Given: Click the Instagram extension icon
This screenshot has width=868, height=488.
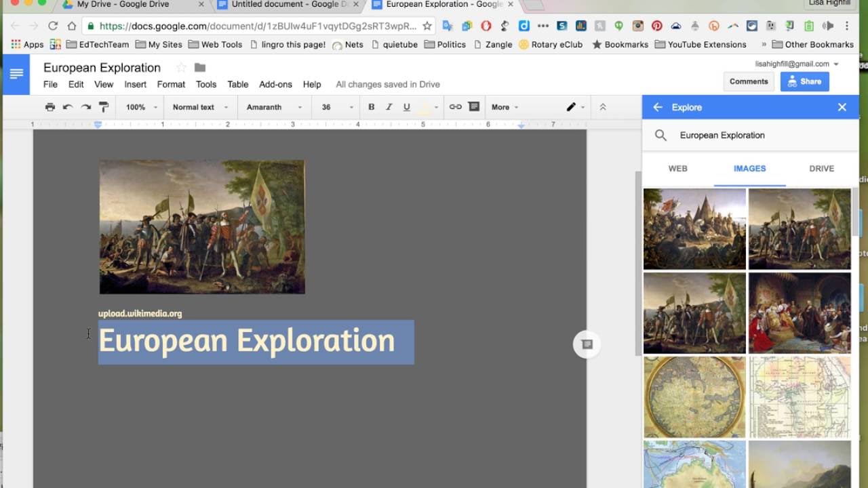Looking at the screenshot, I should (637, 26).
